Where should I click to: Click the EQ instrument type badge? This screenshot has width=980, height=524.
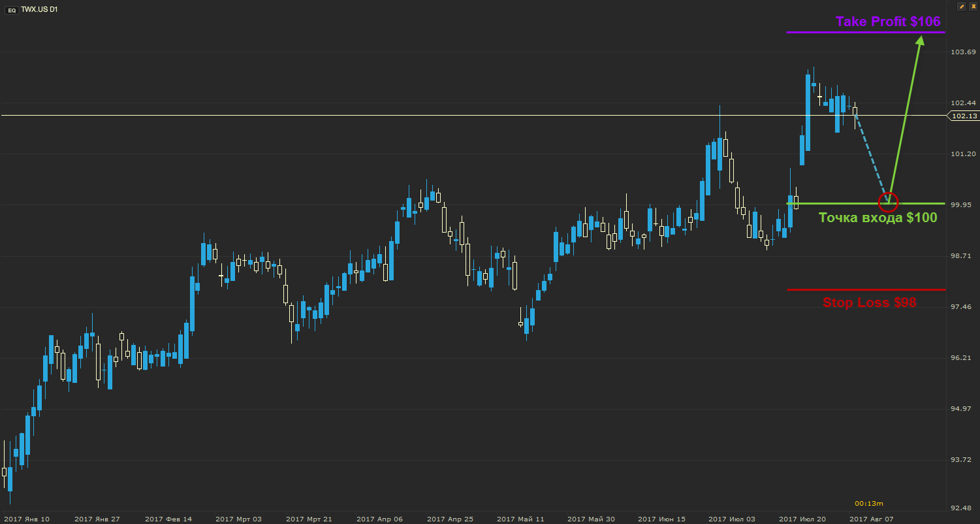(11, 10)
